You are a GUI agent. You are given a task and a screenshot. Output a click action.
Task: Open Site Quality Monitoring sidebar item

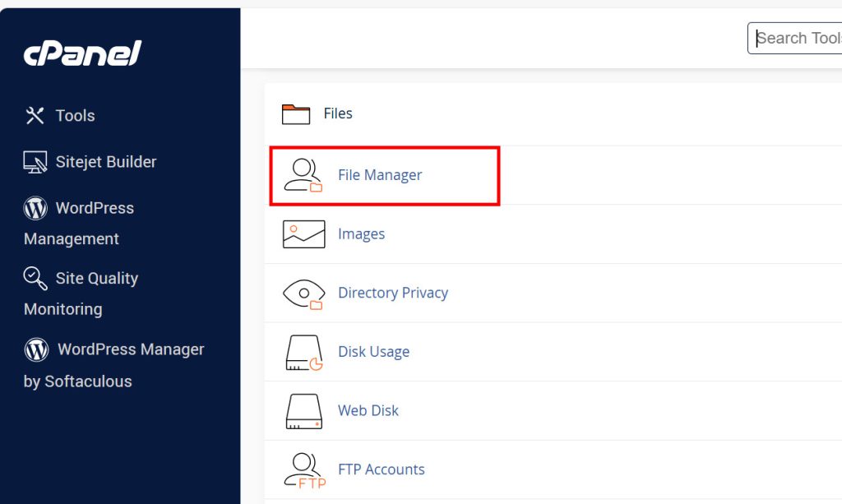(81, 293)
